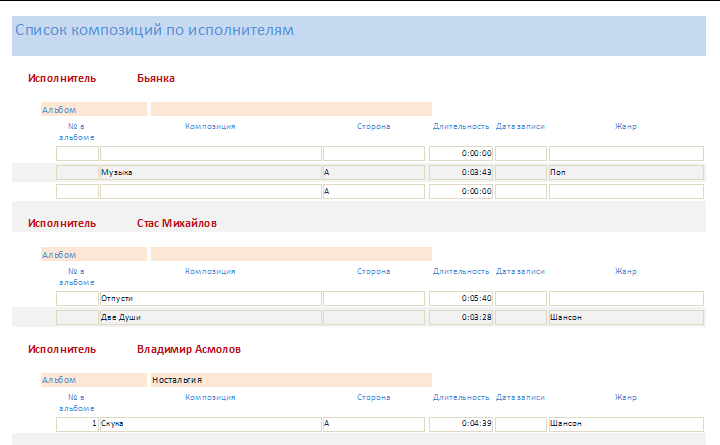720x445 pixels.
Task: Click the duration "0:05:40"
Action: [x=461, y=298]
